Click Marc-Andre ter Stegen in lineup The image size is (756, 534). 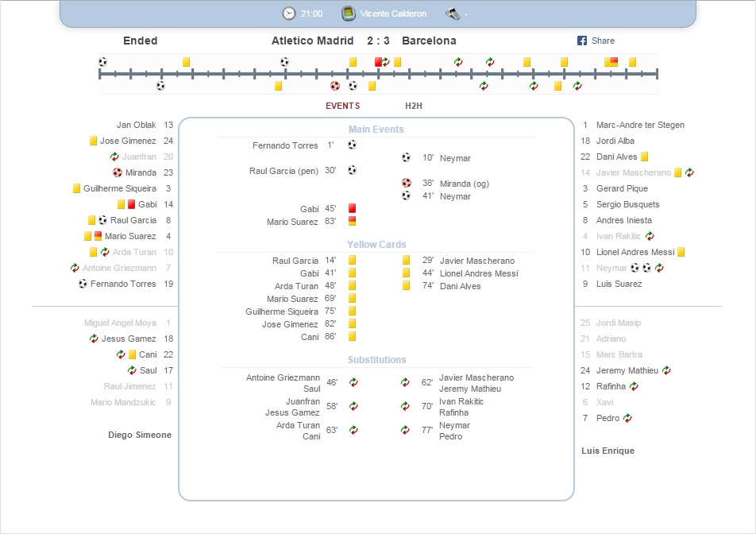640,125
